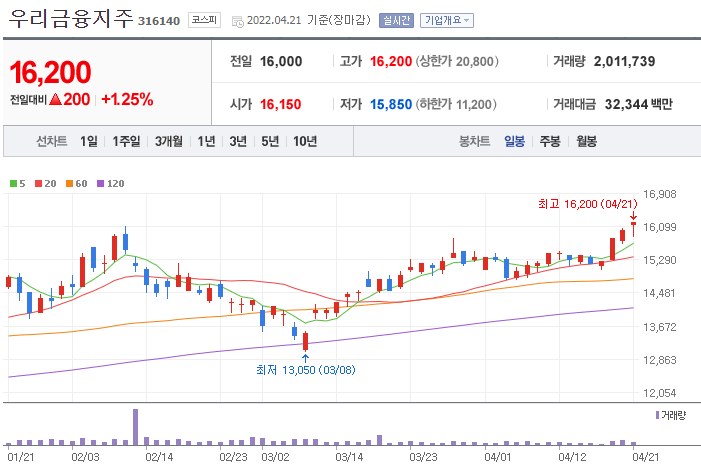Switch line chart to 1주일

pyautogui.click(x=126, y=142)
